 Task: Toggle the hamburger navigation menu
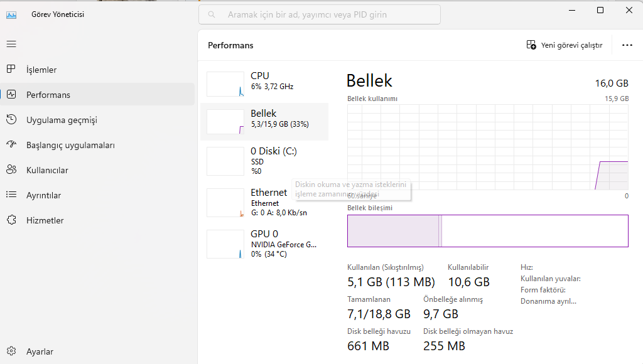tap(11, 44)
